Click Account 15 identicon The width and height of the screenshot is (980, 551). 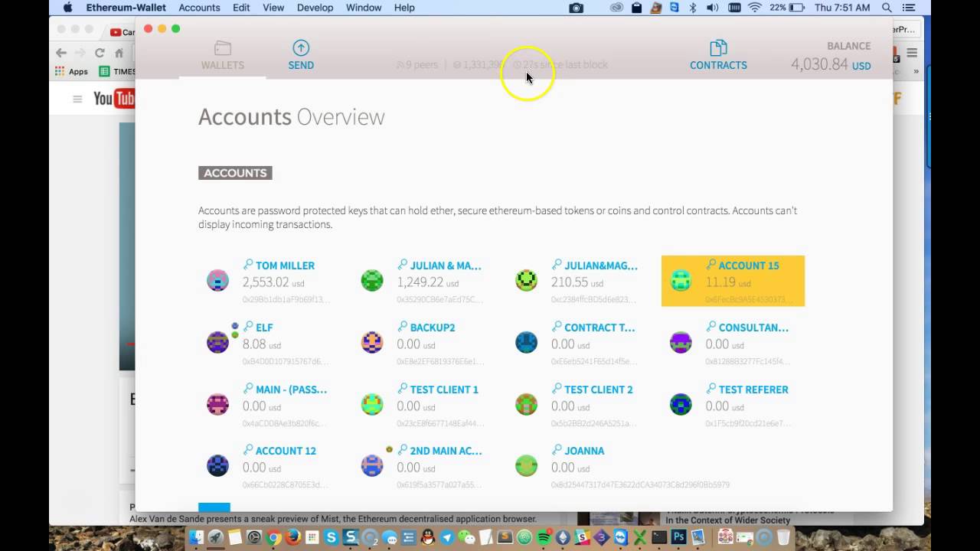click(x=681, y=280)
